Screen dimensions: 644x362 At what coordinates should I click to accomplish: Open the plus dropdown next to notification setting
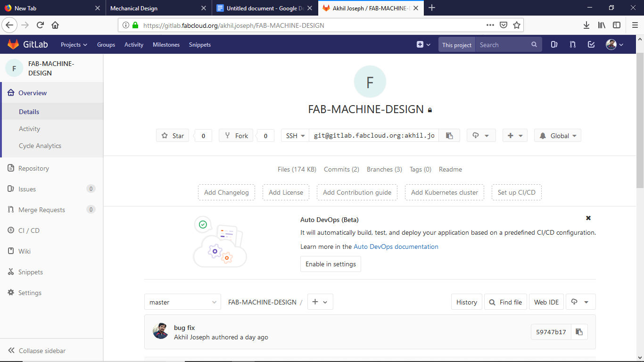(x=515, y=136)
